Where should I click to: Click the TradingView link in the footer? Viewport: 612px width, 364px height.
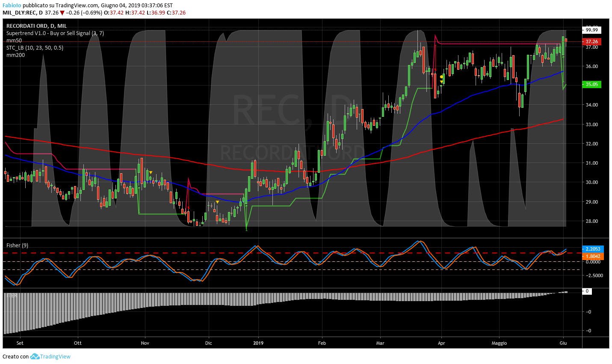[x=55, y=356]
